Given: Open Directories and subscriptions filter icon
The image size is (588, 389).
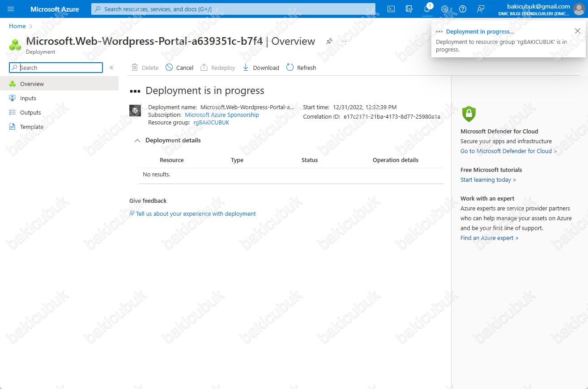Looking at the screenshot, I should click(x=409, y=9).
